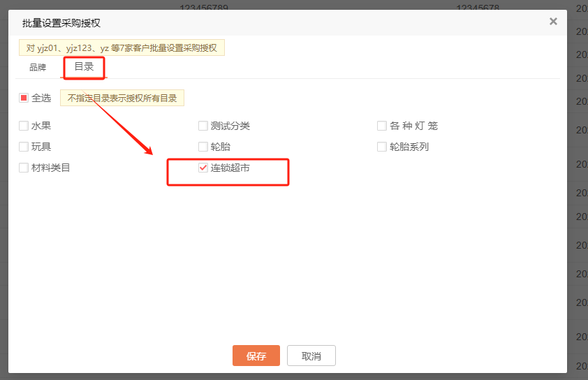Viewport: 588px width, 380px height.
Task: Click the 取消 button
Action: click(311, 356)
